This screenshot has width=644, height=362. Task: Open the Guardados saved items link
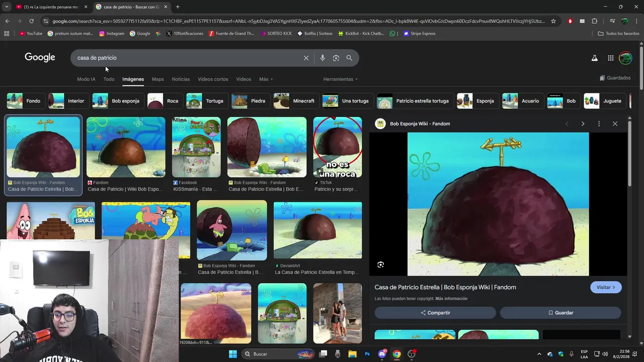(615, 78)
